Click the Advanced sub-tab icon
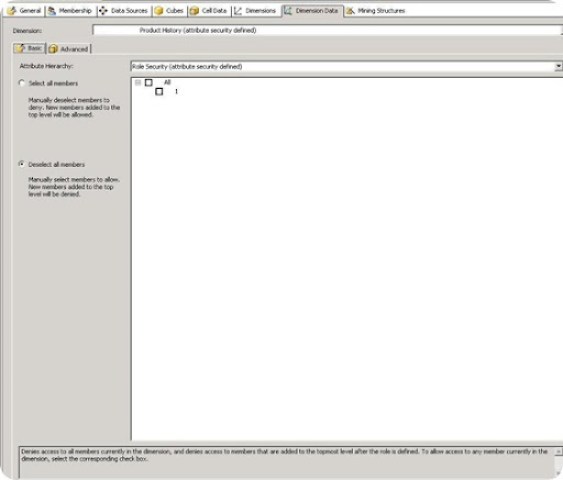 [53, 49]
